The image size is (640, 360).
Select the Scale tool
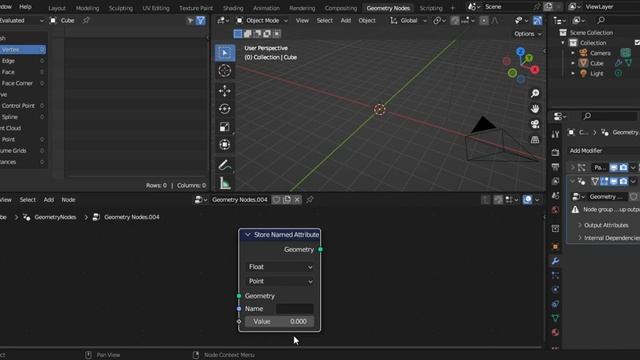click(224, 127)
